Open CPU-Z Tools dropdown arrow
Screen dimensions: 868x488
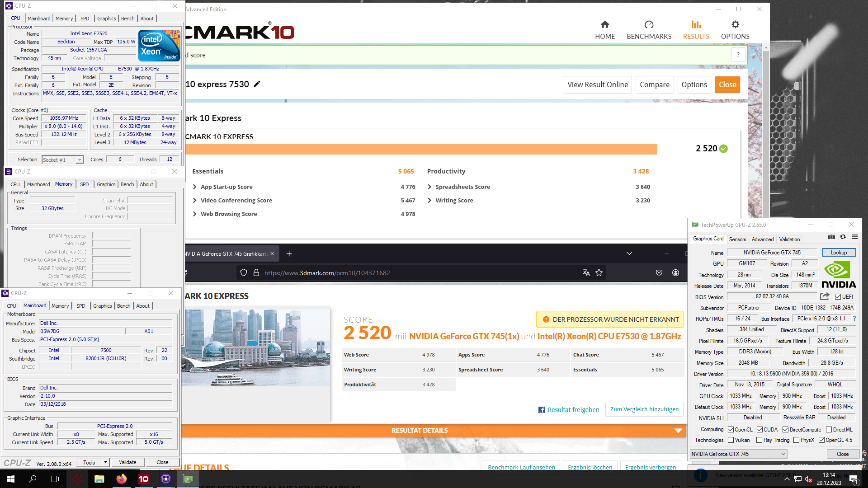(105, 462)
